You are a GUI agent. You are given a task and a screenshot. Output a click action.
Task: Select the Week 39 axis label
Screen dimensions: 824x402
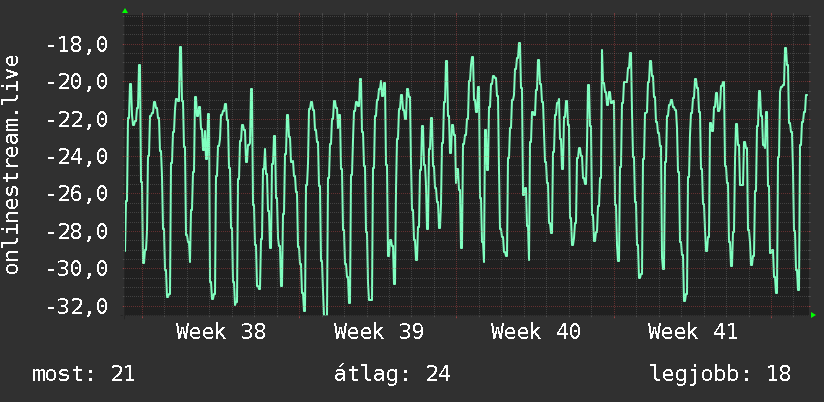pos(378,332)
